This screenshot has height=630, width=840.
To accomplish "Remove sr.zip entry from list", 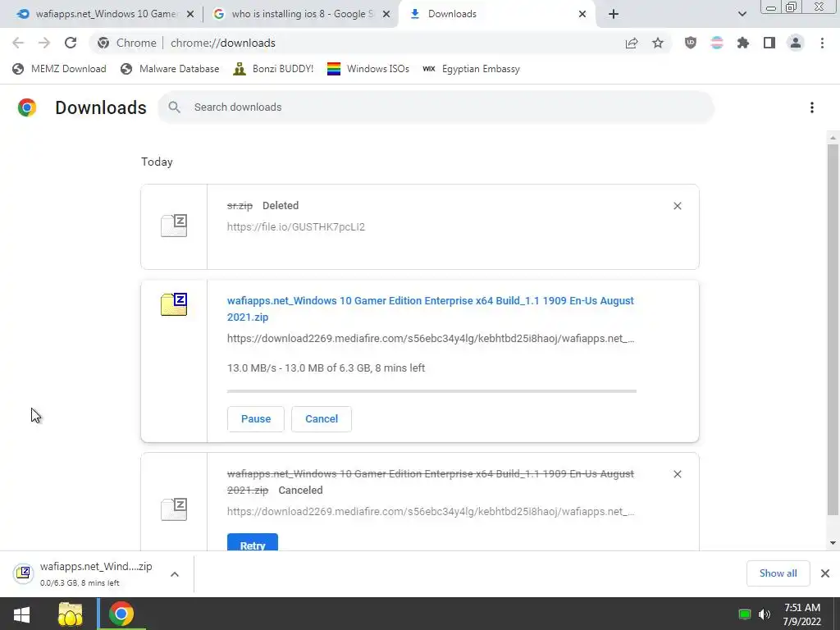I will (x=677, y=206).
